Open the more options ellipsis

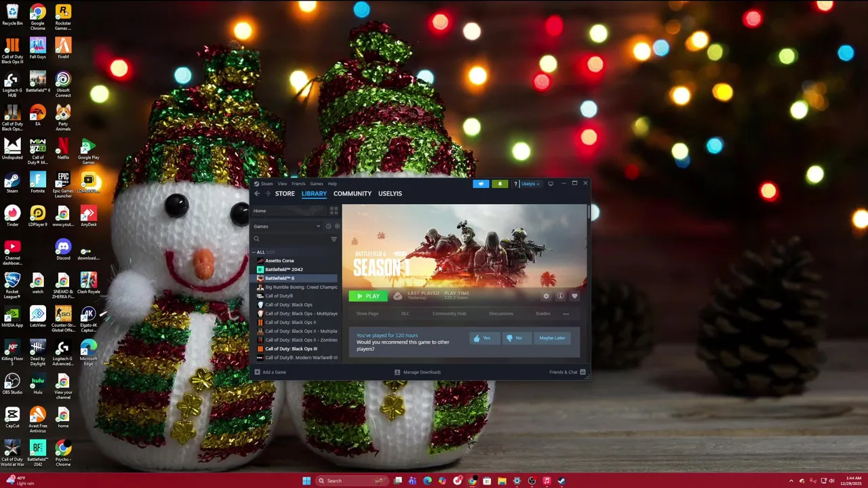tap(566, 314)
